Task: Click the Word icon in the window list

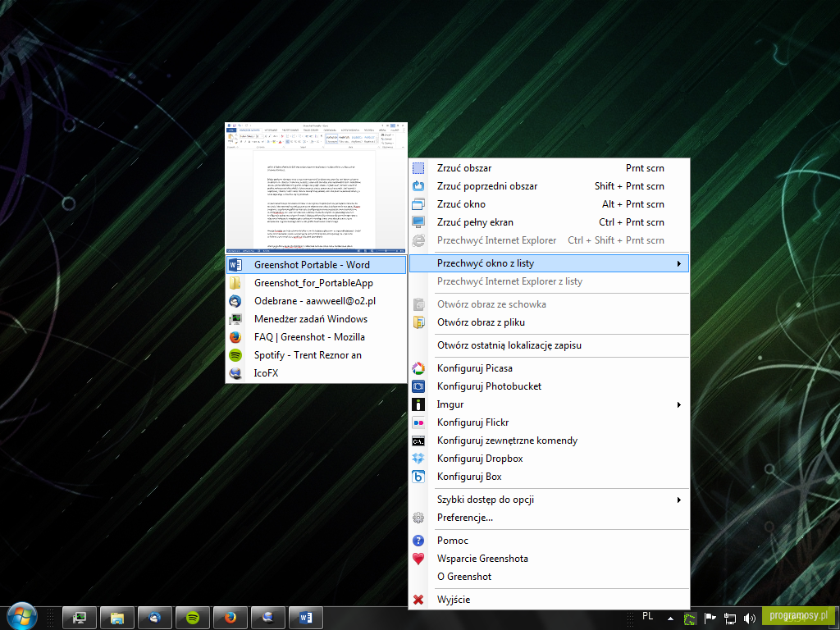Action: tap(235, 265)
